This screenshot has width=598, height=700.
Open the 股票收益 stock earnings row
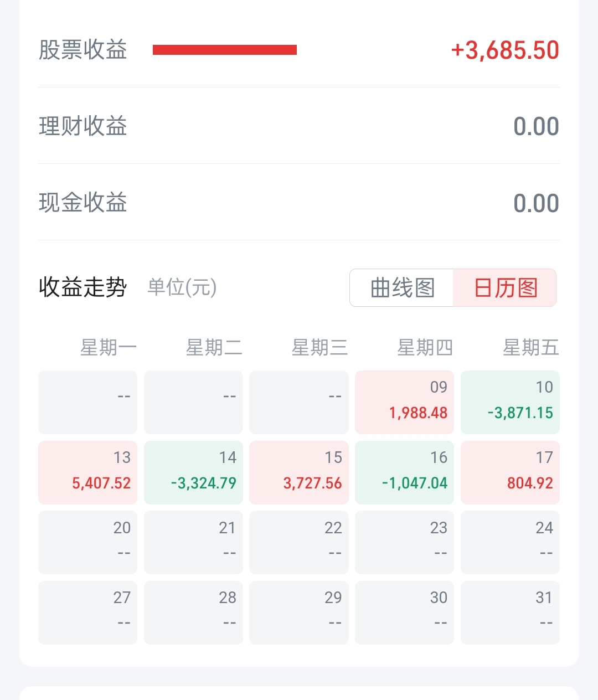83,50
